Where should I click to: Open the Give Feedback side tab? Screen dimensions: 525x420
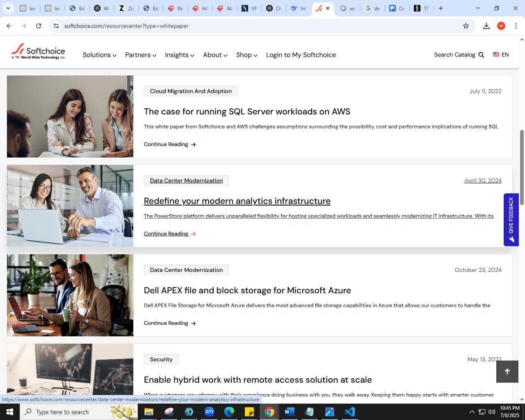pos(511,219)
